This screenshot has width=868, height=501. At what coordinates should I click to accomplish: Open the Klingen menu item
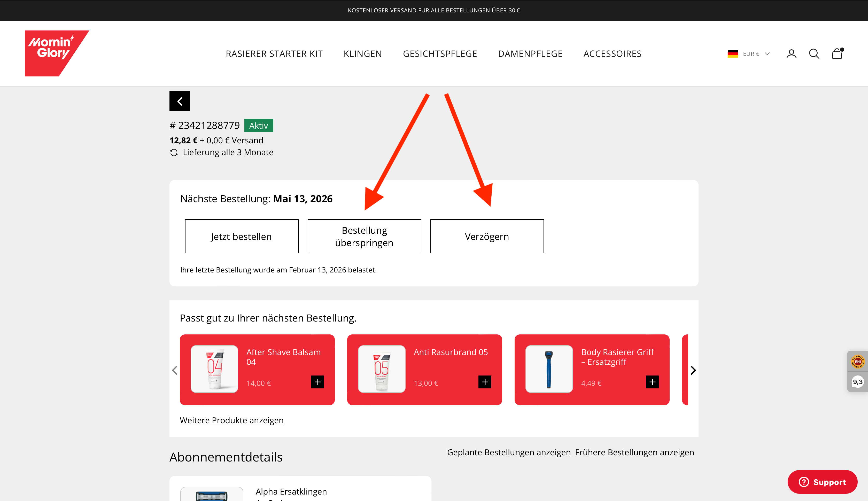tap(362, 54)
